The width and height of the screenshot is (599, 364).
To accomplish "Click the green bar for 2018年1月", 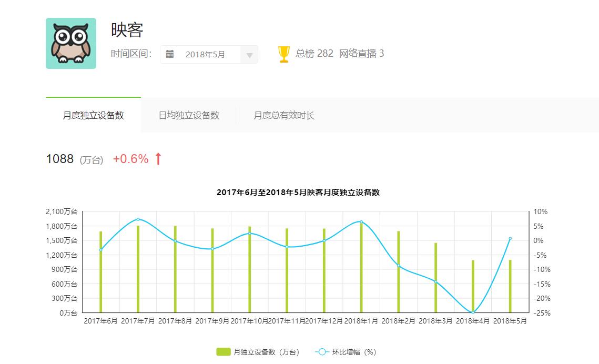I will click(x=361, y=268).
